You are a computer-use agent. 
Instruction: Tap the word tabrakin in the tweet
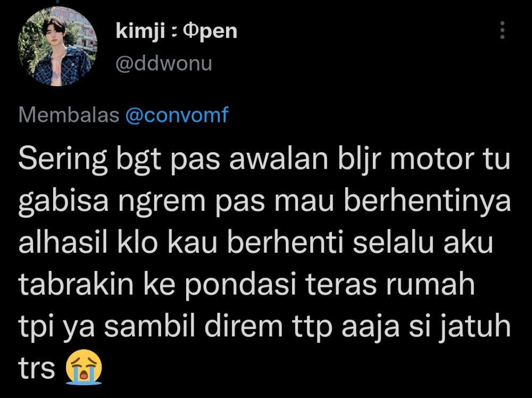[76, 284]
